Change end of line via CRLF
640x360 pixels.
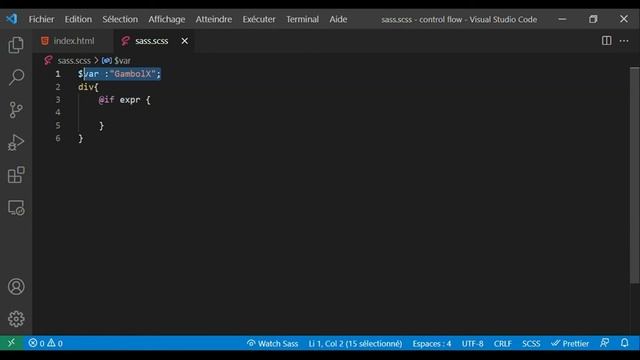(x=502, y=343)
